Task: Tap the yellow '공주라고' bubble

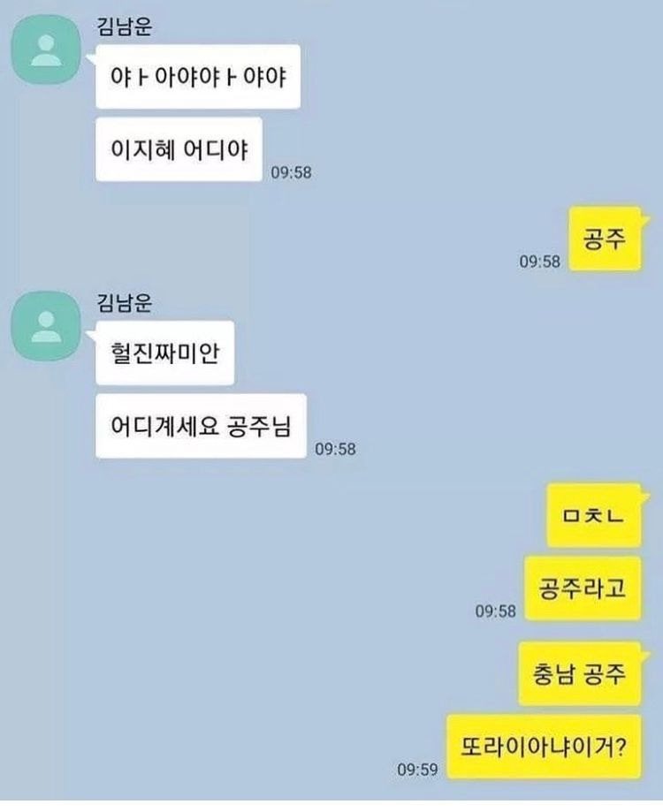Action: click(583, 588)
